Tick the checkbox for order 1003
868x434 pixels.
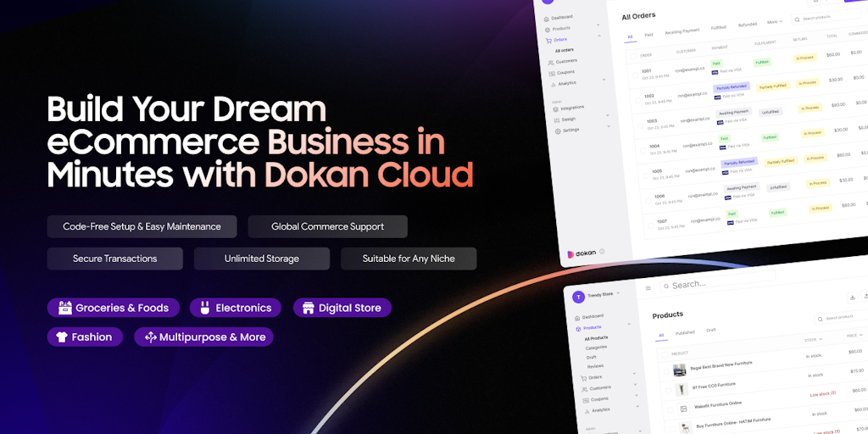[x=640, y=125]
